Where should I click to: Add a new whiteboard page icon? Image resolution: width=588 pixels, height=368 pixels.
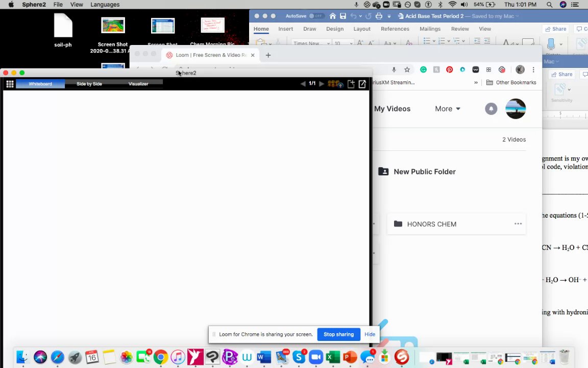point(351,84)
